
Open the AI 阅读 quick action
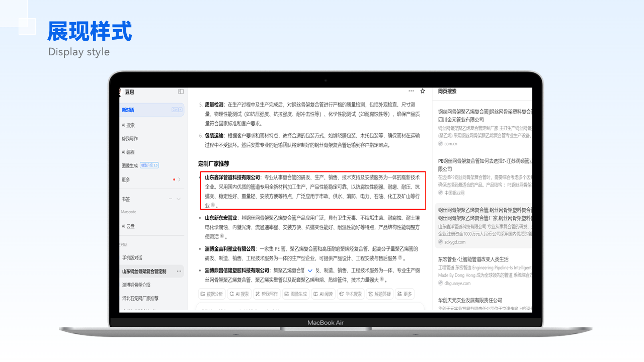(323, 294)
